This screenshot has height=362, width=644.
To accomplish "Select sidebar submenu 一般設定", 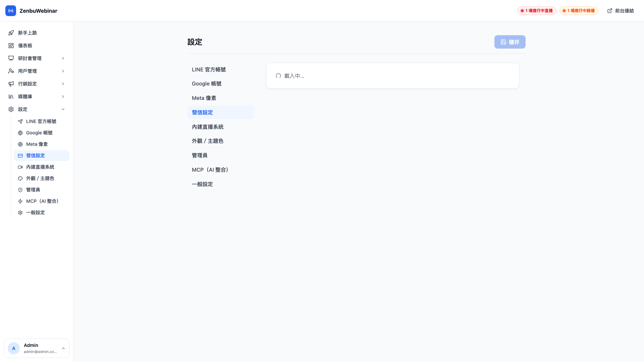I will (x=42, y=213).
